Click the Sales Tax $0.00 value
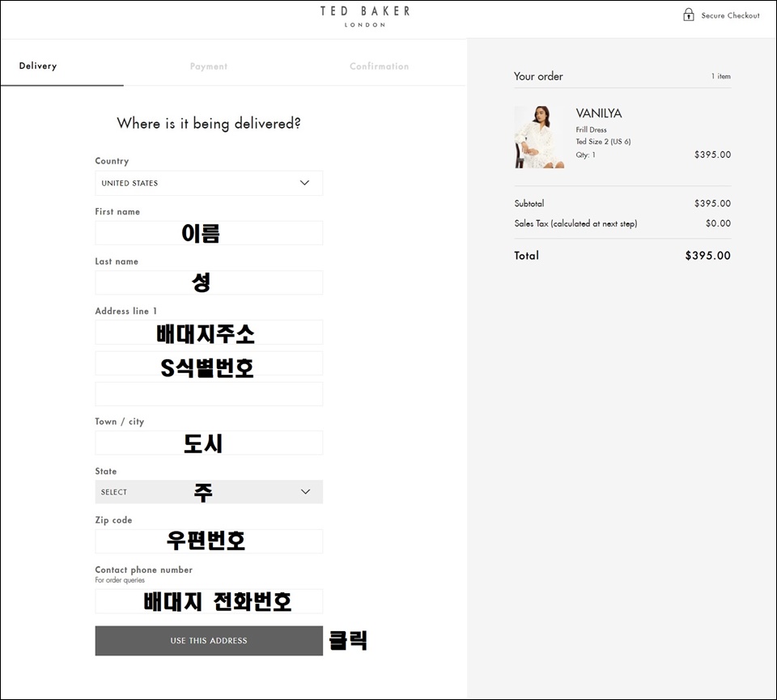Screen dimensions: 777x700 [x=718, y=223]
